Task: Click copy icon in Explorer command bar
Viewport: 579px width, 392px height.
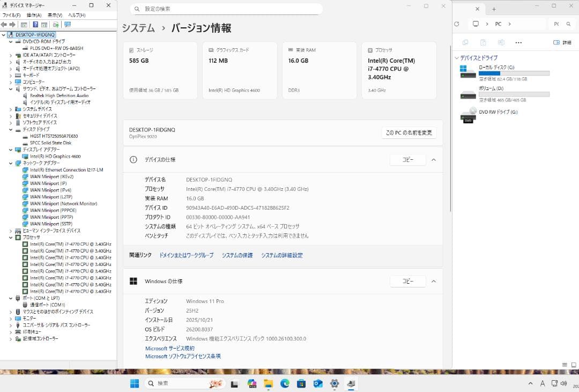Action: click(x=465, y=42)
